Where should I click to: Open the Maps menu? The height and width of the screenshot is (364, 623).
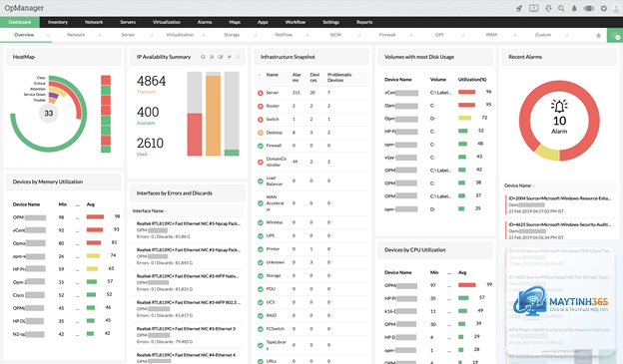point(235,22)
